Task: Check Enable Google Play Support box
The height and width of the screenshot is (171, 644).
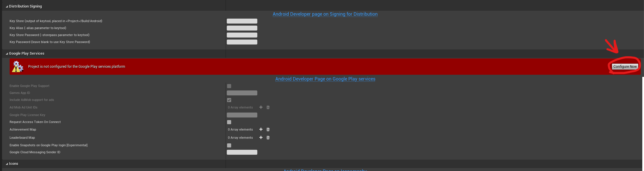Action: [229, 86]
